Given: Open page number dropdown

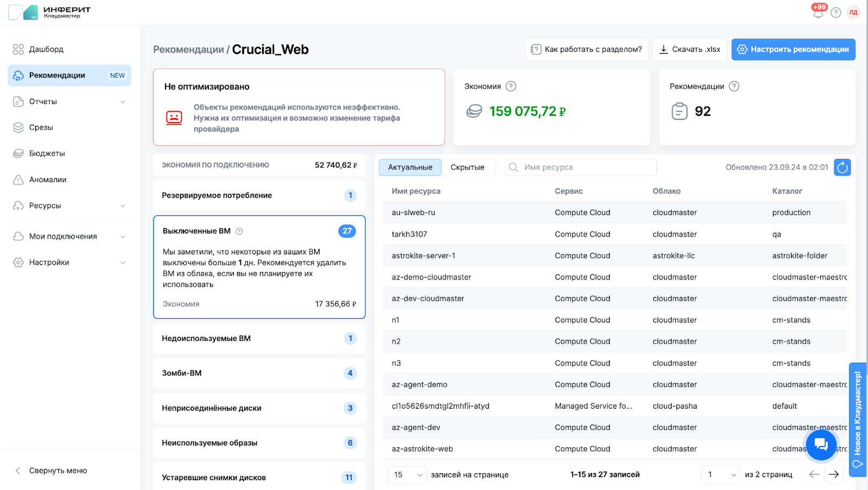Looking at the screenshot, I should coord(720,475).
